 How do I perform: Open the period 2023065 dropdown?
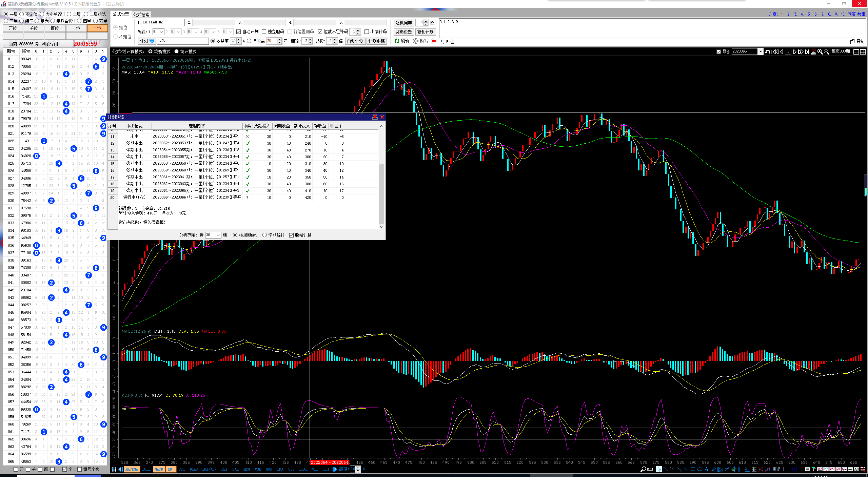click(x=761, y=51)
